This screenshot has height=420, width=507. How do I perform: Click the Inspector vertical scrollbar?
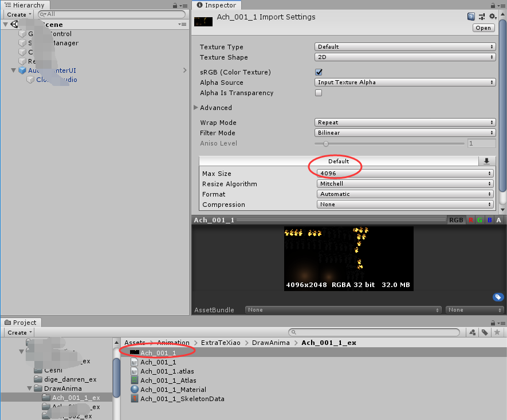503,105
